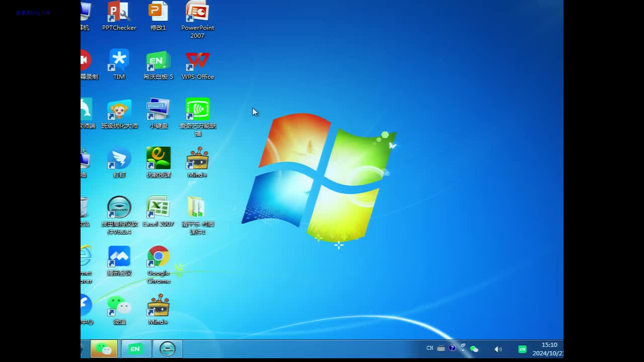Open the 小键盘 on-screen keyboard shortcut
Viewport: 644px width, 362px height.
click(x=158, y=114)
